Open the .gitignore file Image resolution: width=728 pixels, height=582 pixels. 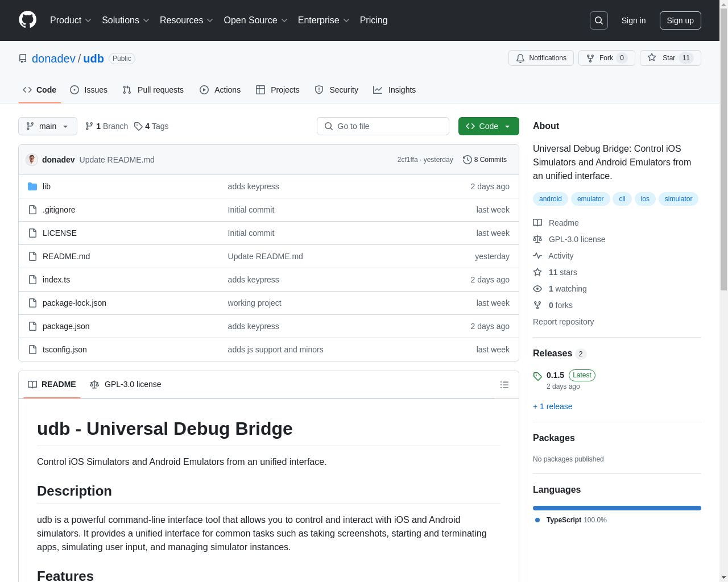[x=59, y=210]
